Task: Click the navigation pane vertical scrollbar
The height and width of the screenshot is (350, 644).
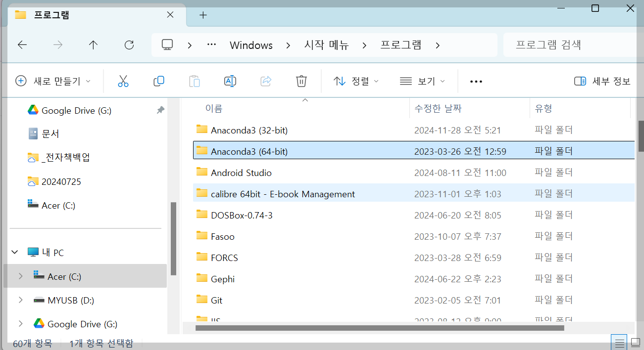Action: point(173,239)
